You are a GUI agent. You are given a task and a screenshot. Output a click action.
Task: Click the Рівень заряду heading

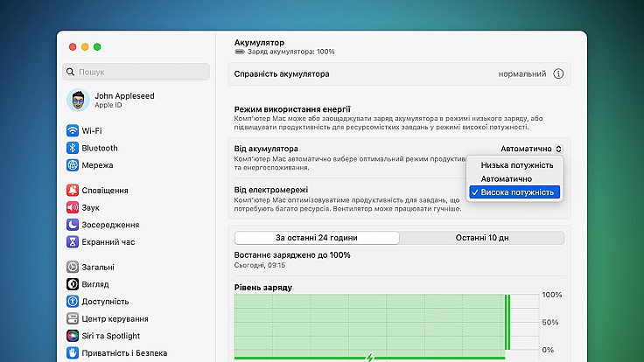pos(262,288)
